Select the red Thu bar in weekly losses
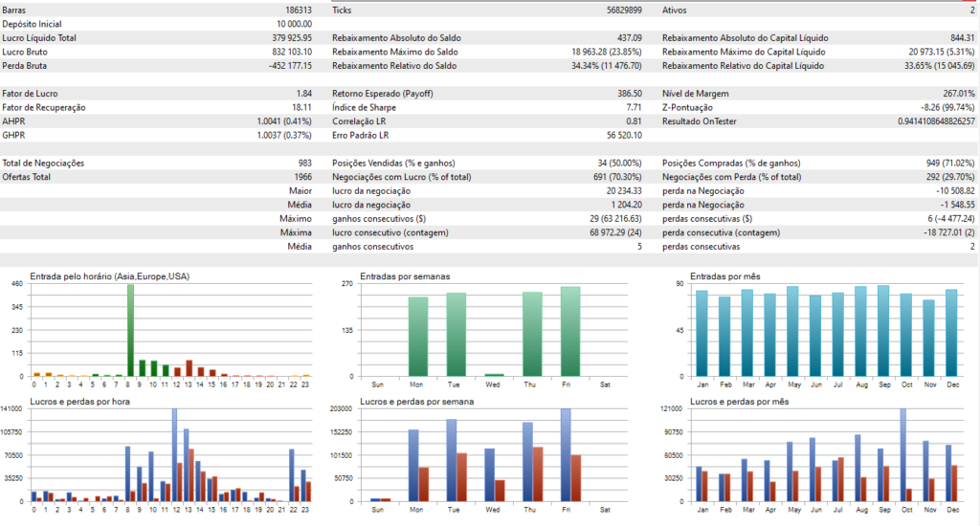This screenshot has height=526, width=980. pos(538,473)
